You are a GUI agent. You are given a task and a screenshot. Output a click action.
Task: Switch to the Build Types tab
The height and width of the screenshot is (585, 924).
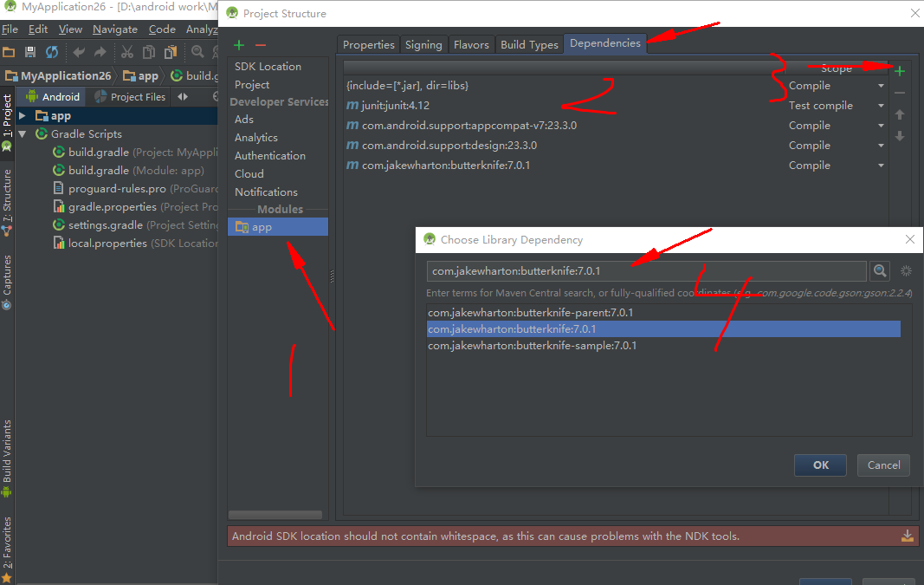529,45
